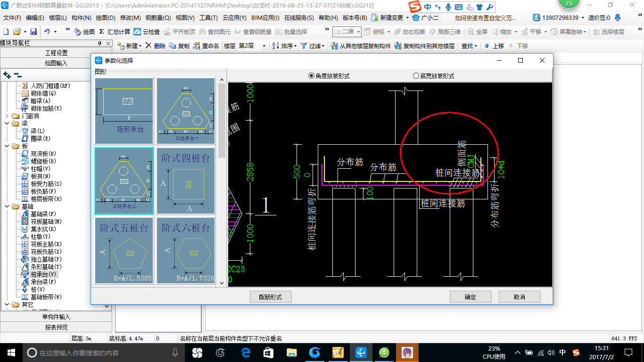This screenshot has height=362, width=644.
Task: Open 构件(N) menu
Action: point(82,18)
